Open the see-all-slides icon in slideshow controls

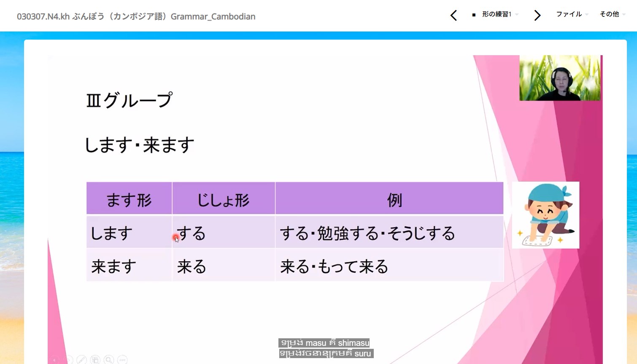tap(95, 360)
